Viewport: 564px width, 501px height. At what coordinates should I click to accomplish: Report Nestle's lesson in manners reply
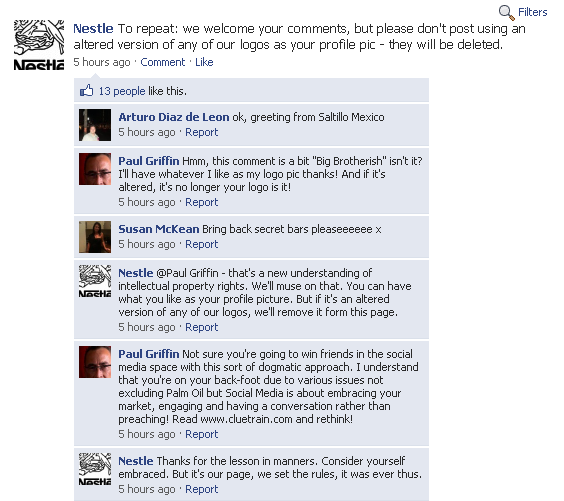coord(201,489)
